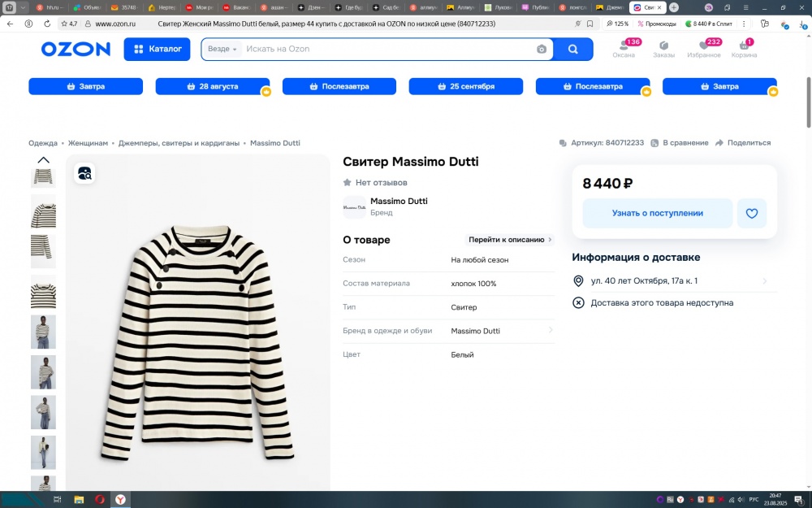Open the Massimo Dutti brand logo
812x508 pixels.
pyautogui.click(x=354, y=206)
